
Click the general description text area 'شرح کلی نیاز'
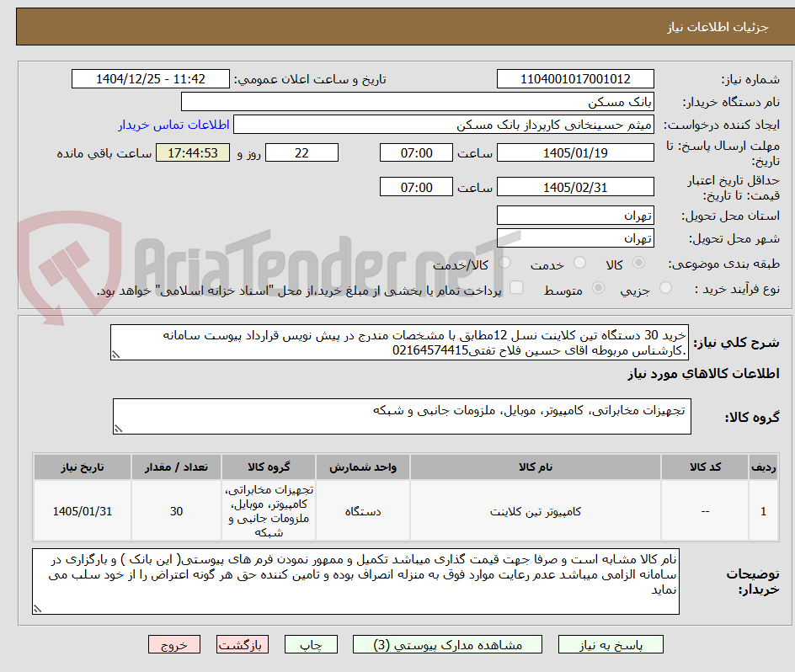pyautogui.click(x=399, y=343)
